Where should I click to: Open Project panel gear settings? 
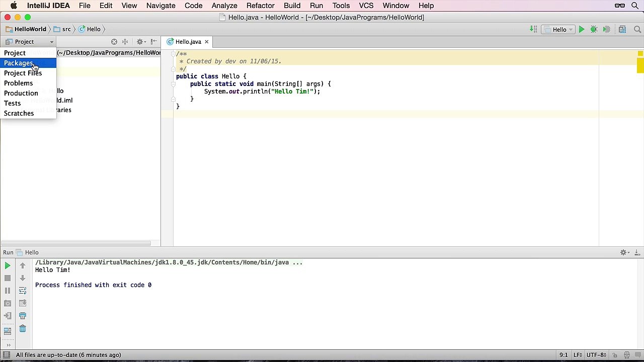141,42
